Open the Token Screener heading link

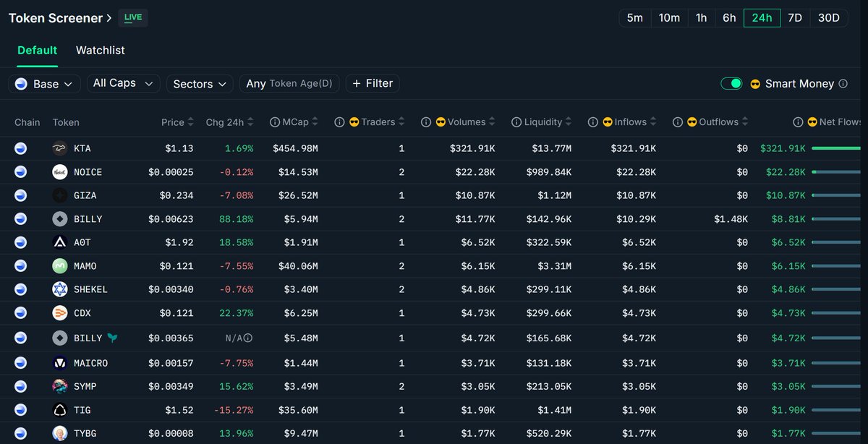[x=60, y=17]
